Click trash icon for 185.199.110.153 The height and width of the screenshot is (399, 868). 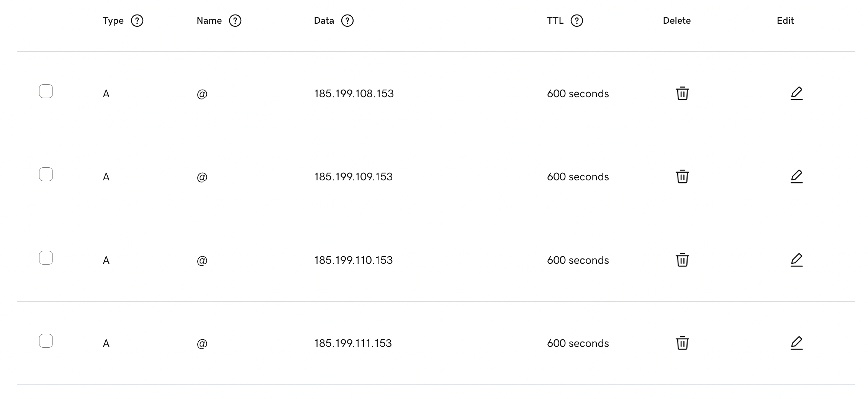[682, 260]
